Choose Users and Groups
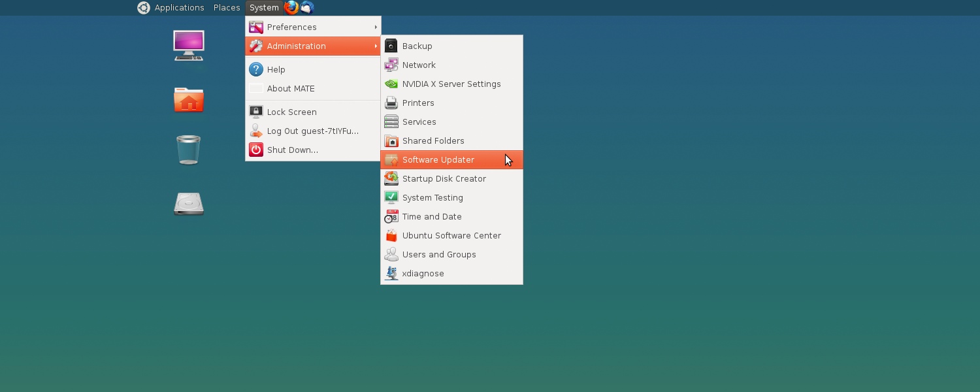Viewport: 980px width, 392px height. pos(439,255)
